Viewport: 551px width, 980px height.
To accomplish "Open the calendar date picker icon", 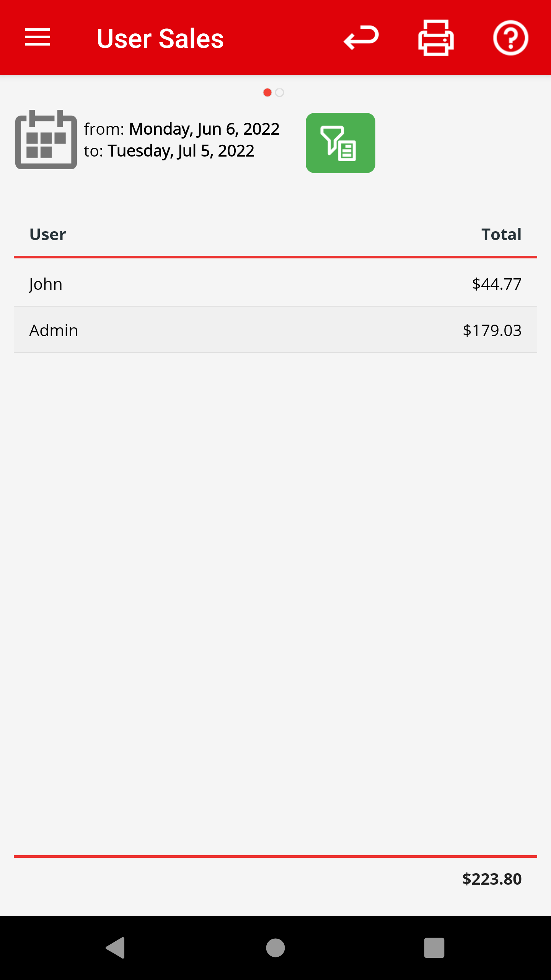I will [x=46, y=140].
